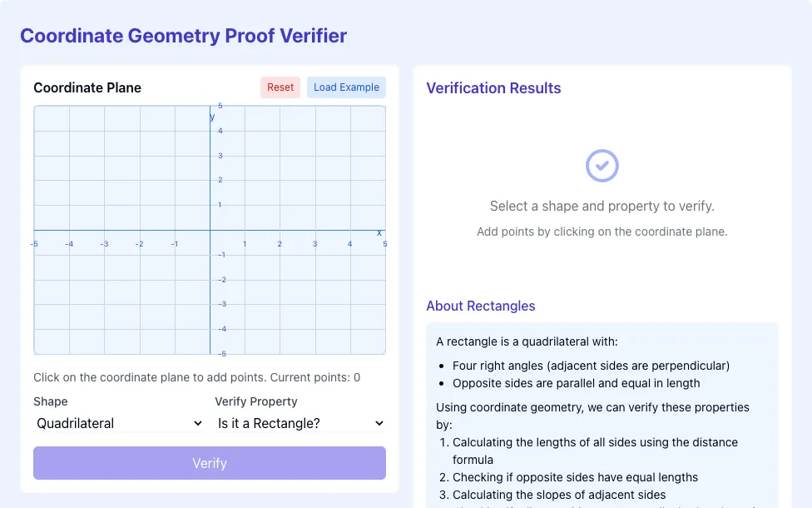Click the y-axis label near the top
Viewport: 812px width, 508px height.
[x=212, y=117]
